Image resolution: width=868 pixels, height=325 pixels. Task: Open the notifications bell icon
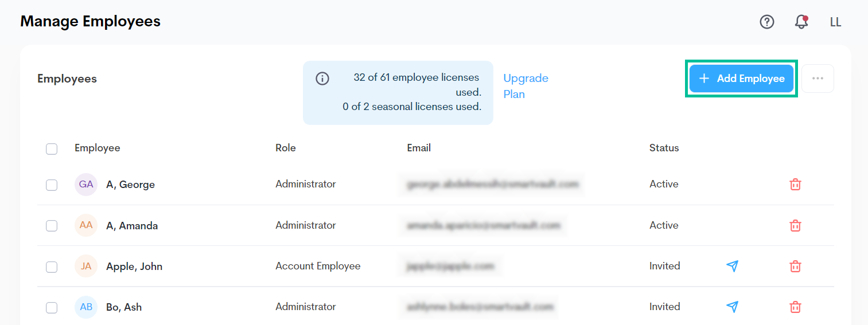click(801, 22)
